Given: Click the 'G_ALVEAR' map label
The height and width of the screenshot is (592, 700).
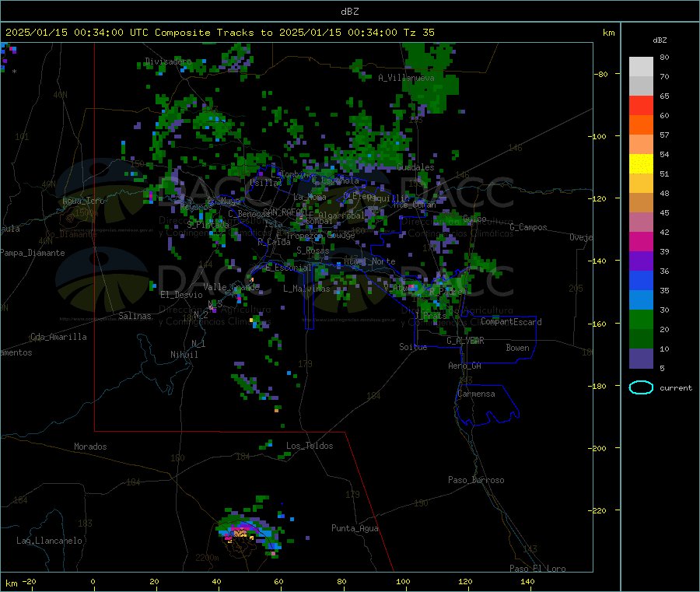Looking at the screenshot, I should tap(465, 341).
